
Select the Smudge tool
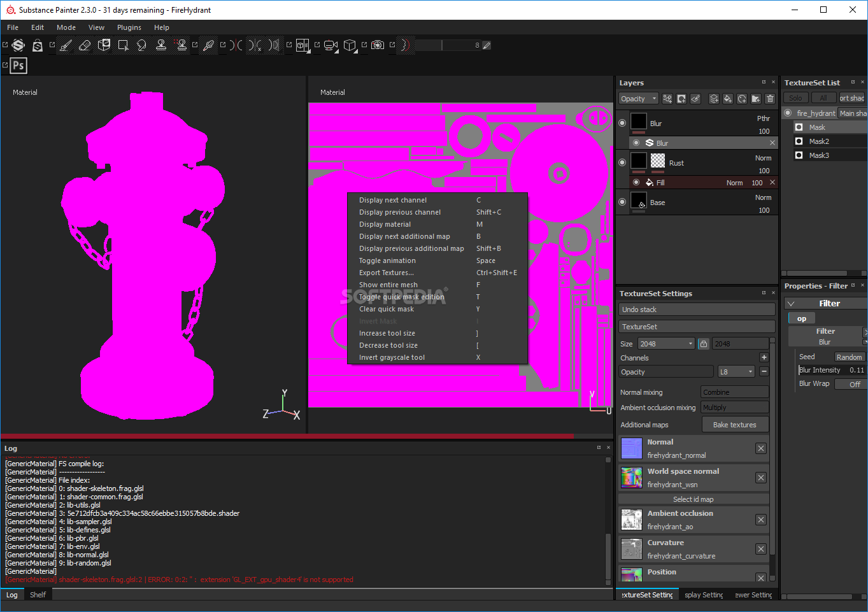141,45
